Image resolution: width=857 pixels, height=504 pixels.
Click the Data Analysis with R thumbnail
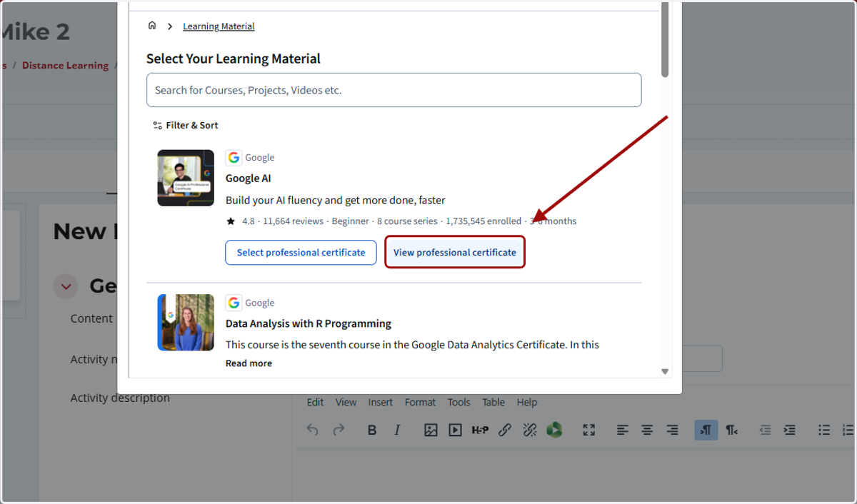186,323
